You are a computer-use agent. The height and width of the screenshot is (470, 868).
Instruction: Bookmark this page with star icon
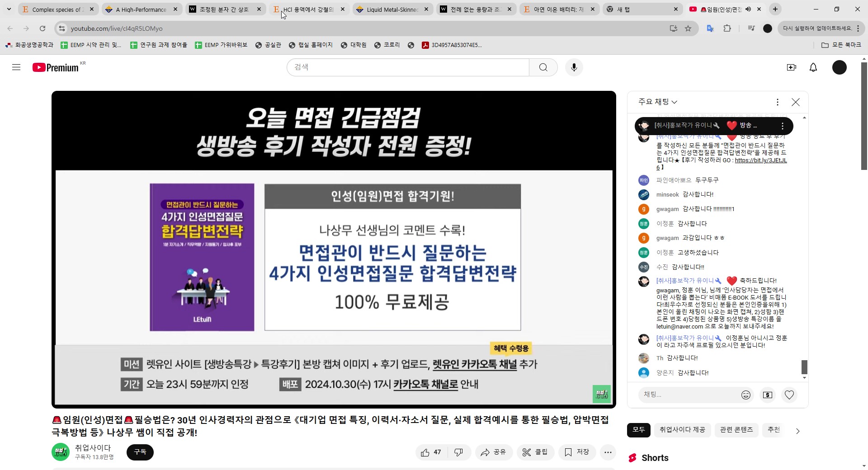tap(688, 28)
